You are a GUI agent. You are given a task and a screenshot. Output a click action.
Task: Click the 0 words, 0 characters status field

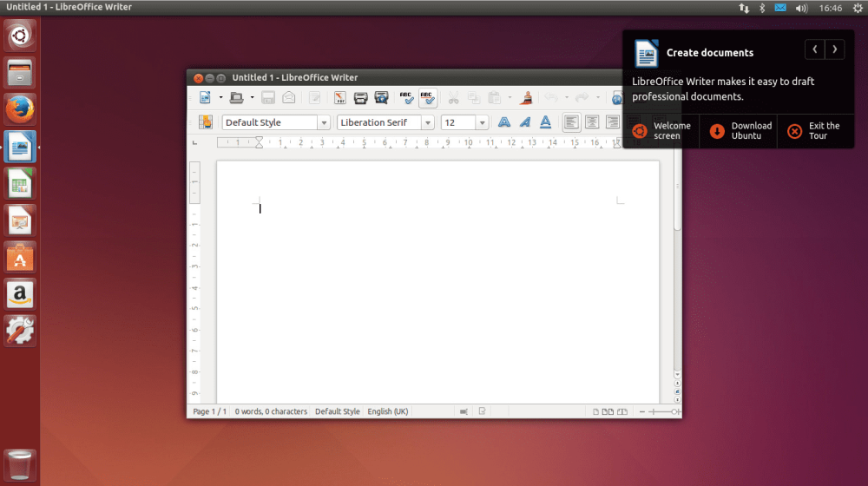271,411
